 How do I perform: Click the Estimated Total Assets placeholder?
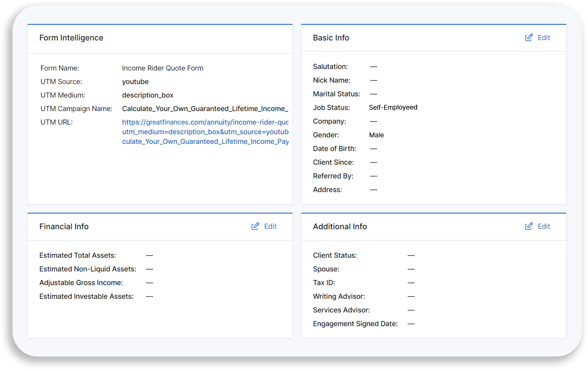pyautogui.click(x=150, y=255)
